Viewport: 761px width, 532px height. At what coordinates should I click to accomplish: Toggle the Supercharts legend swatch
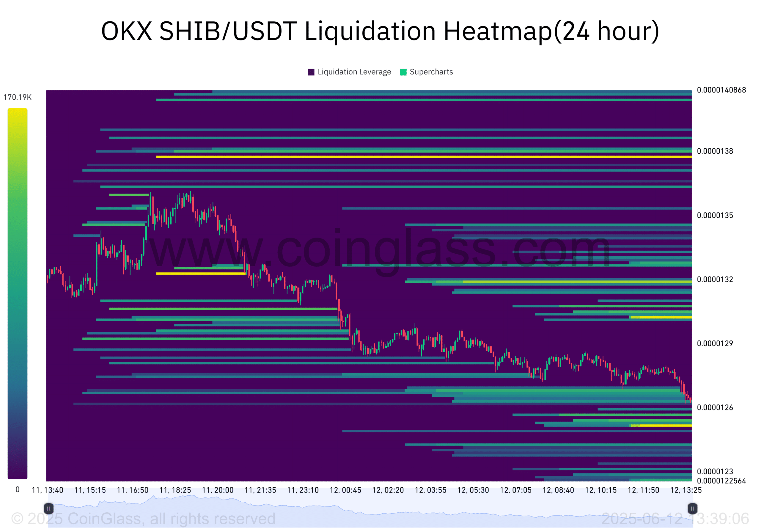pyautogui.click(x=403, y=72)
